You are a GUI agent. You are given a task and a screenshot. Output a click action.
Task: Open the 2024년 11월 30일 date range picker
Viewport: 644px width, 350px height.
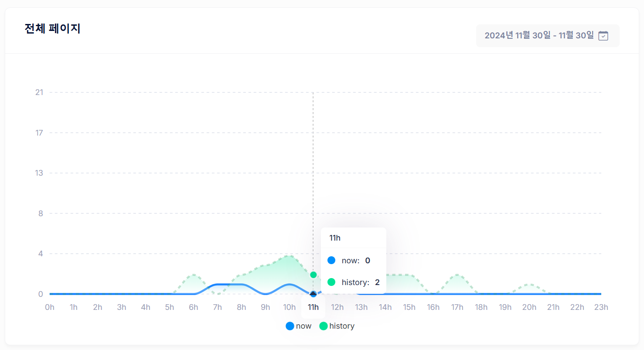539,36
